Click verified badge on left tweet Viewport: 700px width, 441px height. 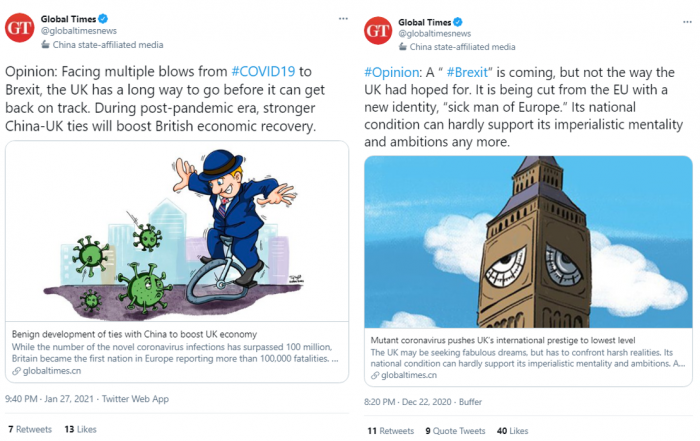click(103, 19)
